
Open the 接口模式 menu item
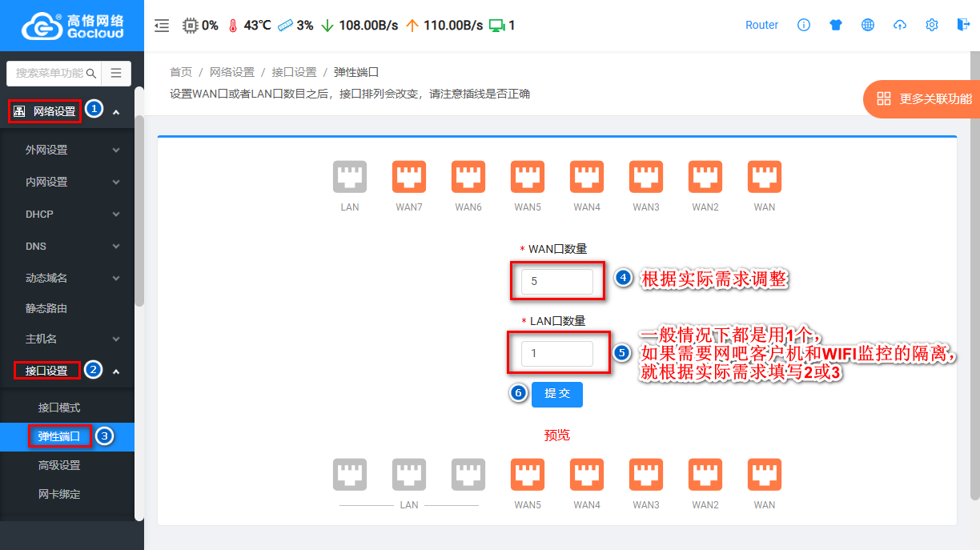(59, 407)
